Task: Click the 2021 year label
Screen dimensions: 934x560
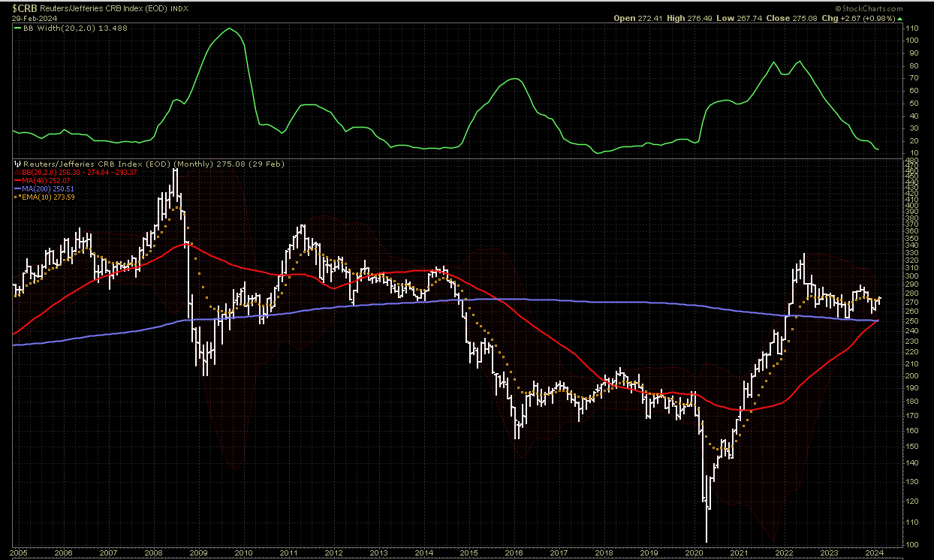Action: tap(739, 553)
